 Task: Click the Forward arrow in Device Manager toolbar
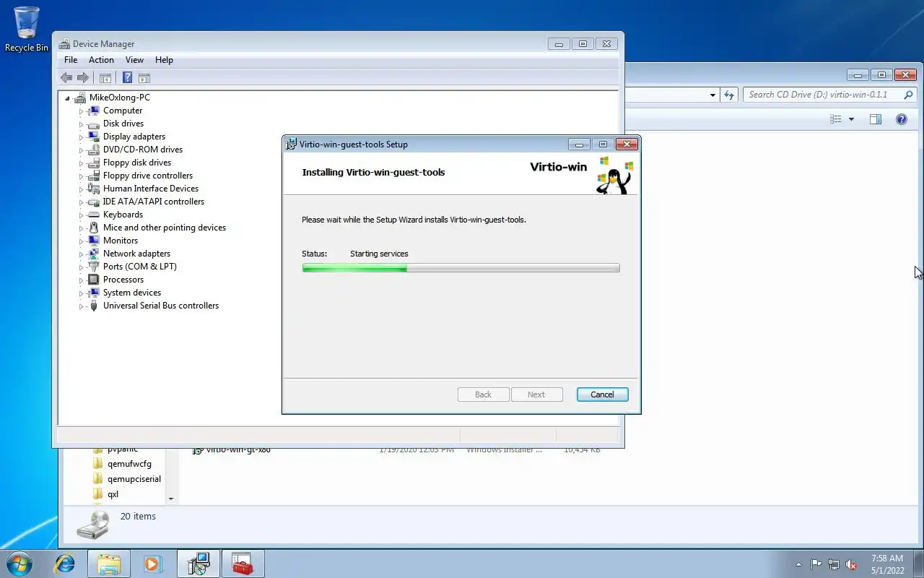point(83,78)
